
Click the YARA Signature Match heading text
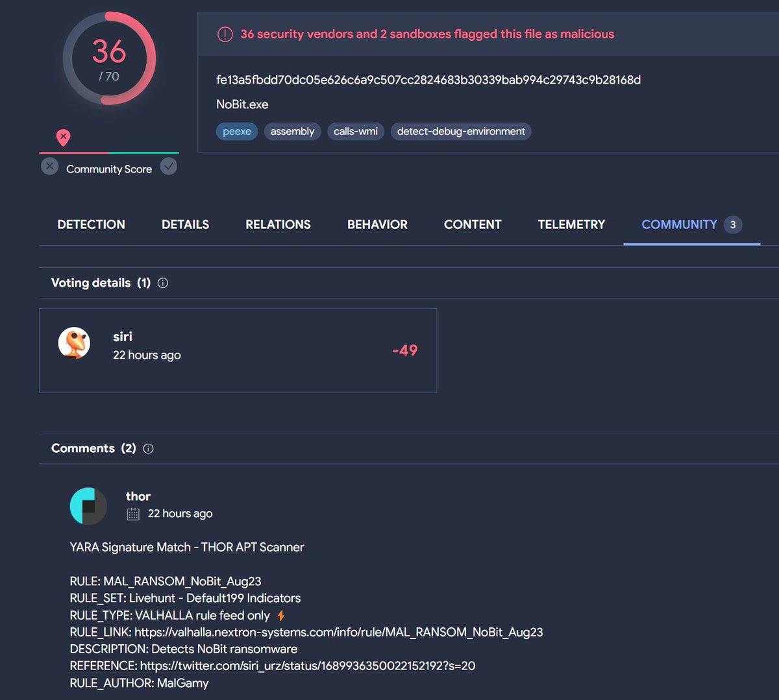tap(187, 547)
